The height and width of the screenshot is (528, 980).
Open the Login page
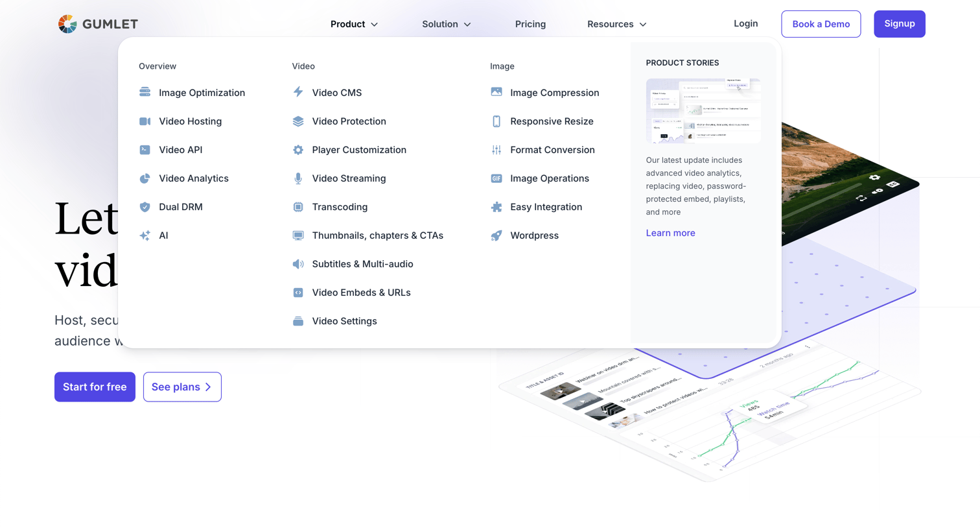pos(745,23)
